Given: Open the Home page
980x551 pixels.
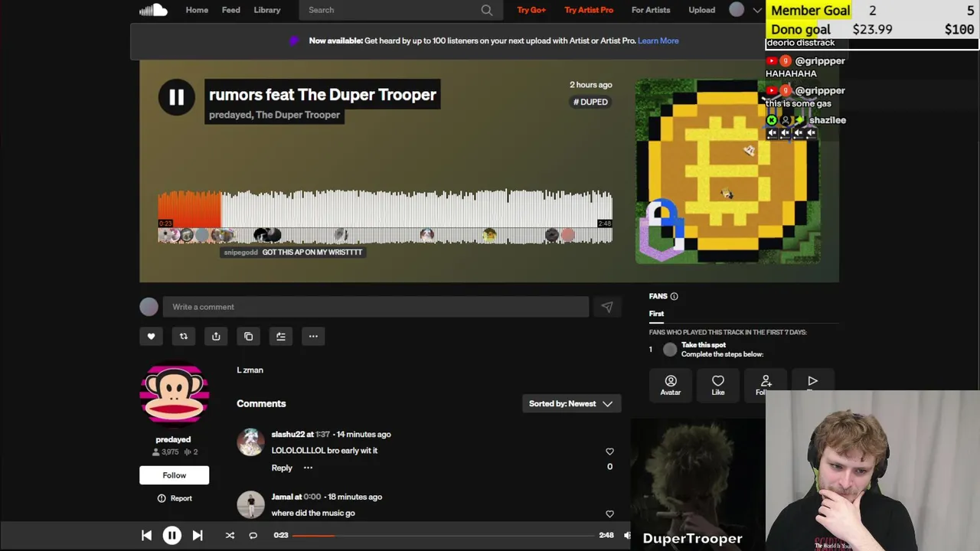Looking at the screenshot, I should tap(197, 10).
